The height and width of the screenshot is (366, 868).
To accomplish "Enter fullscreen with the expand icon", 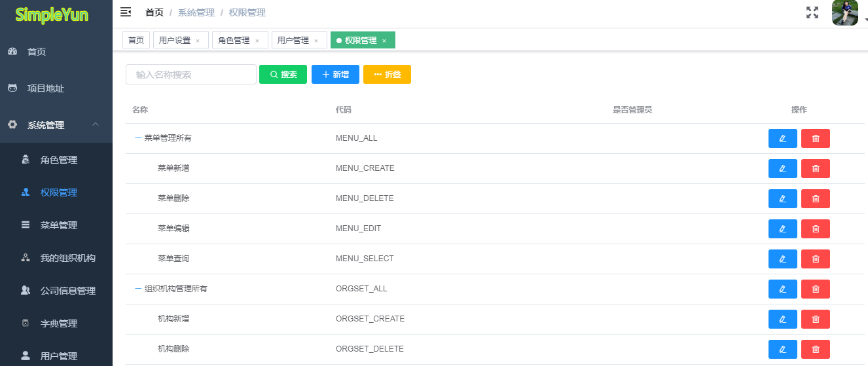I will 812,12.
